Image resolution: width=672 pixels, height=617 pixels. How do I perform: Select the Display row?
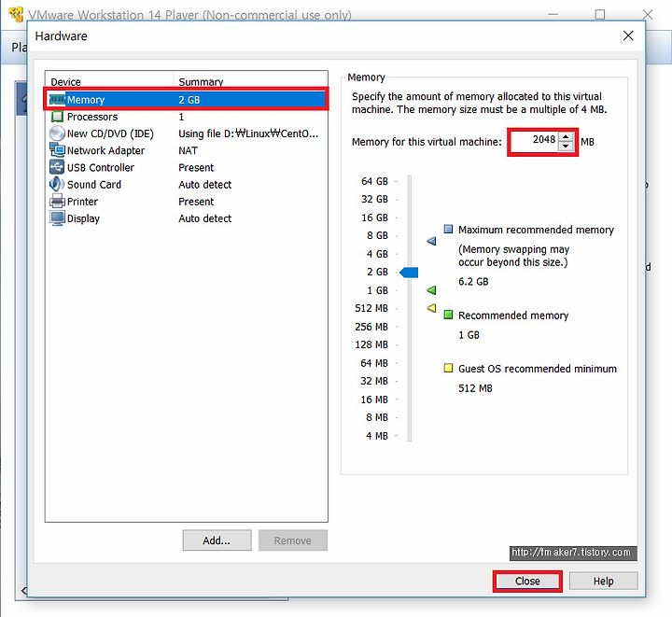tap(187, 218)
